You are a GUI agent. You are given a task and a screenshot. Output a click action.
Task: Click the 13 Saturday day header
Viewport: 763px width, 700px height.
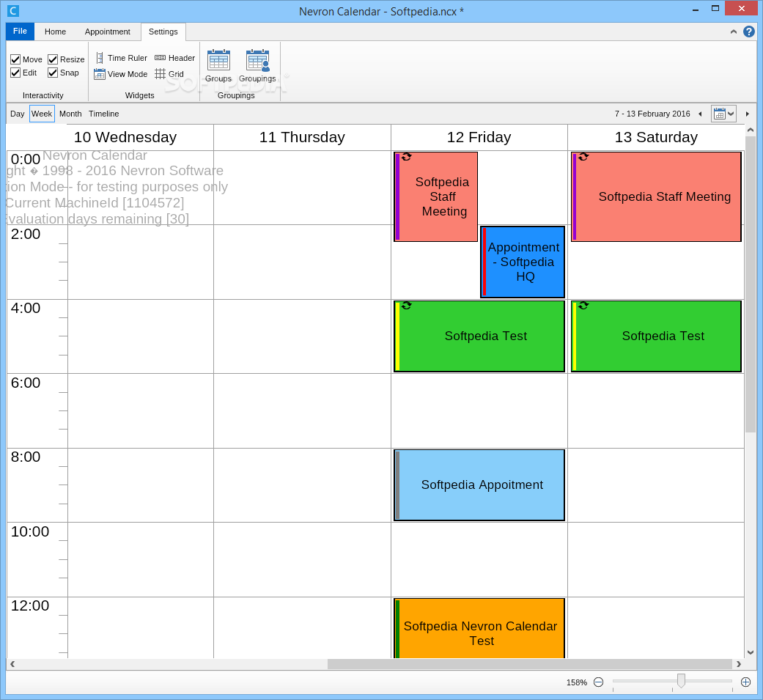coord(656,137)
